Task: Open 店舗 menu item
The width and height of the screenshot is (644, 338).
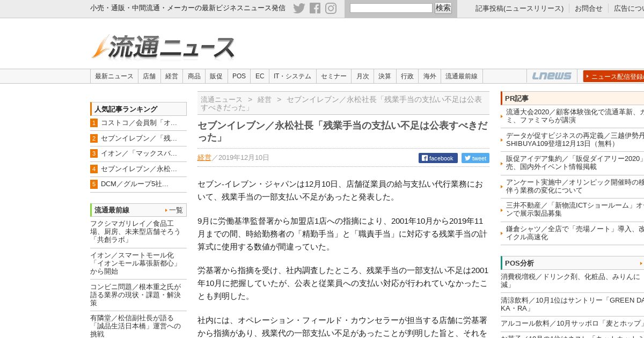Action: (149, 76)
